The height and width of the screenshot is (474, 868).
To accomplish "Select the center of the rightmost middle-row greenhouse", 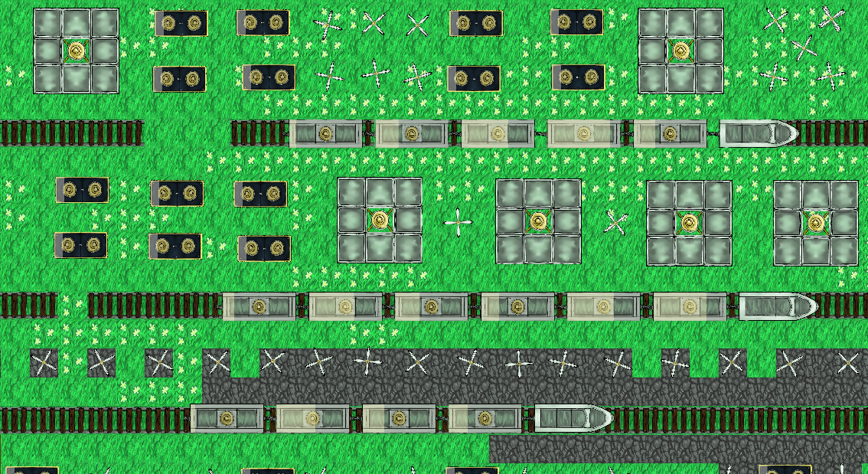I will pyautogui.click(x=816, y=223).
